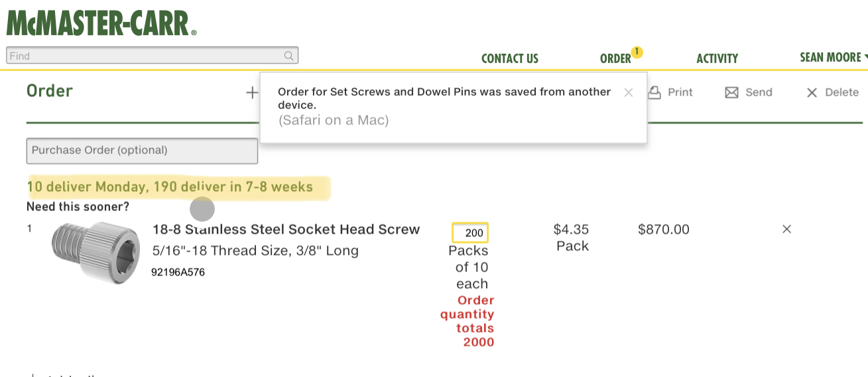Remove the socket head screw line item
The width and height of the screenshot is (868, 377).
[786, 229]
